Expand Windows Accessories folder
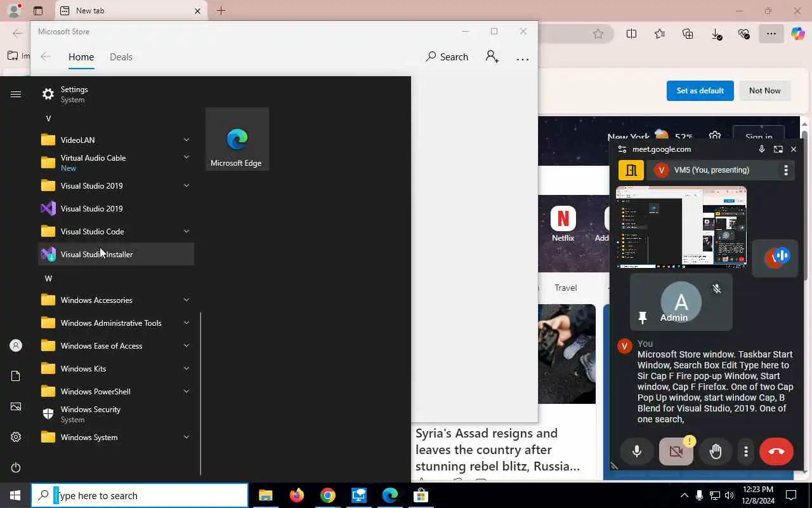Viewport: 812px width, 508px height. click(187, 300)
